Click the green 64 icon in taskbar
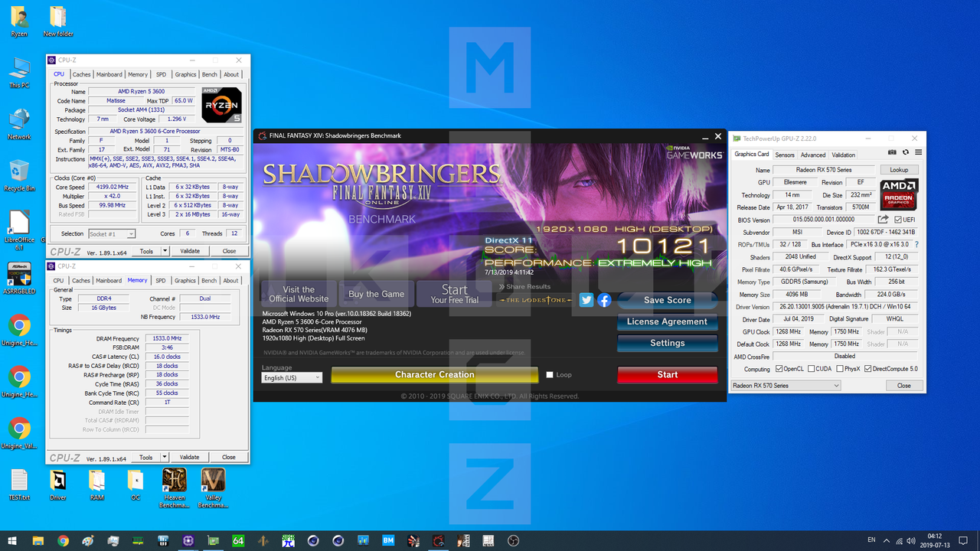Image resolution: width=980 pixels, height=551 pixels. pos(238,540)
